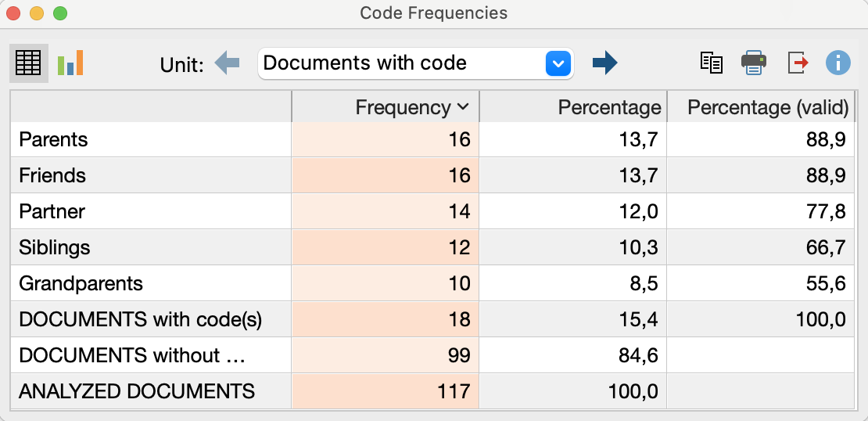The image size is (868, 421).
Task: Click the blue dropdown chevron button
Action: coord(558,63)
